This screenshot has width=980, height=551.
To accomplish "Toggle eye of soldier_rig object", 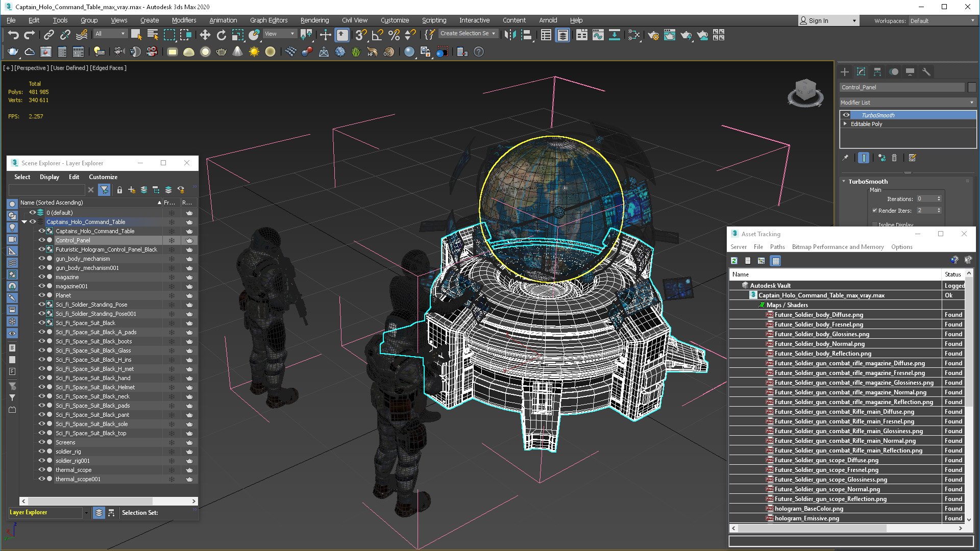I will tap(42, 452).
